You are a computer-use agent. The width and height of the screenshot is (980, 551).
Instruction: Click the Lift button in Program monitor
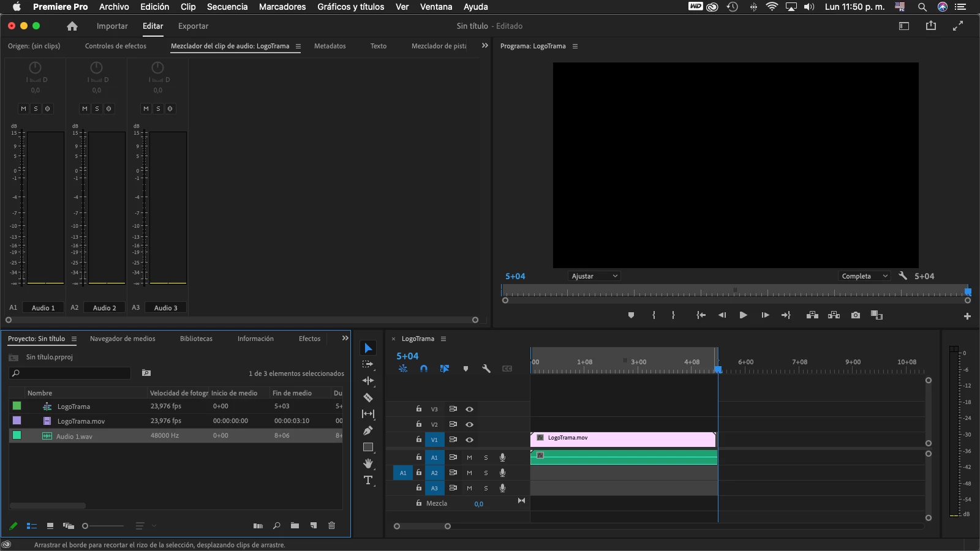(x=813, y=315)
